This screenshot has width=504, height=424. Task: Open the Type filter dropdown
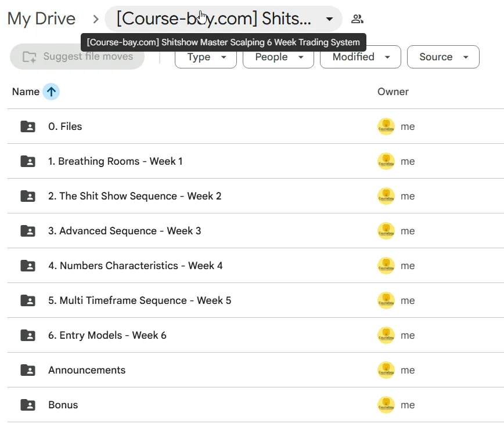point(206,57)
